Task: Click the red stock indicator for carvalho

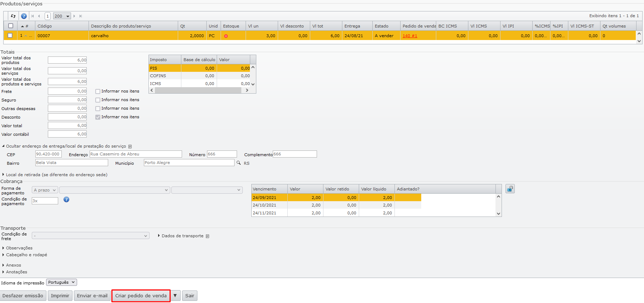Action: pyautogui.click(x=226, y=36)
